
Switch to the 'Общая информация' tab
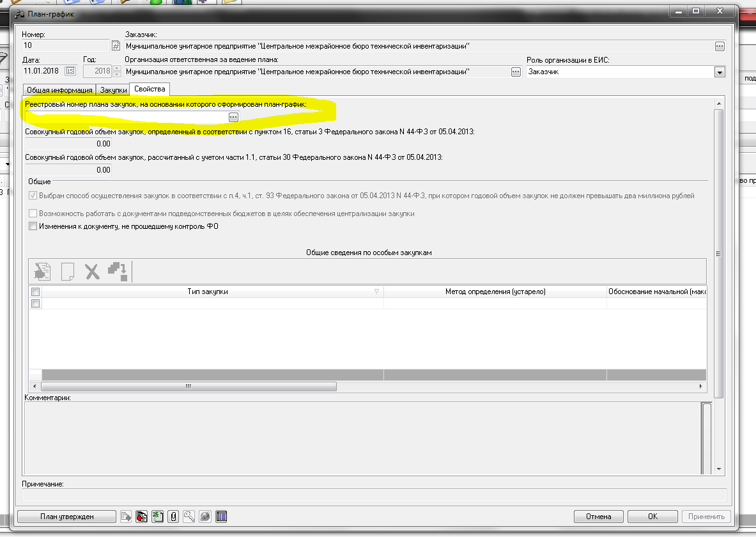click(x=59, y=90)
